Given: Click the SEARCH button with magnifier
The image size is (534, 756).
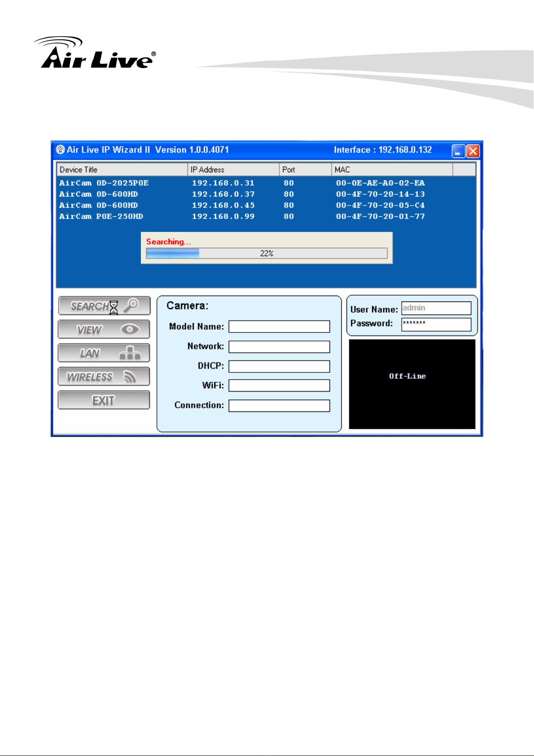Looking at the screenshot, I should coord(104,306).
